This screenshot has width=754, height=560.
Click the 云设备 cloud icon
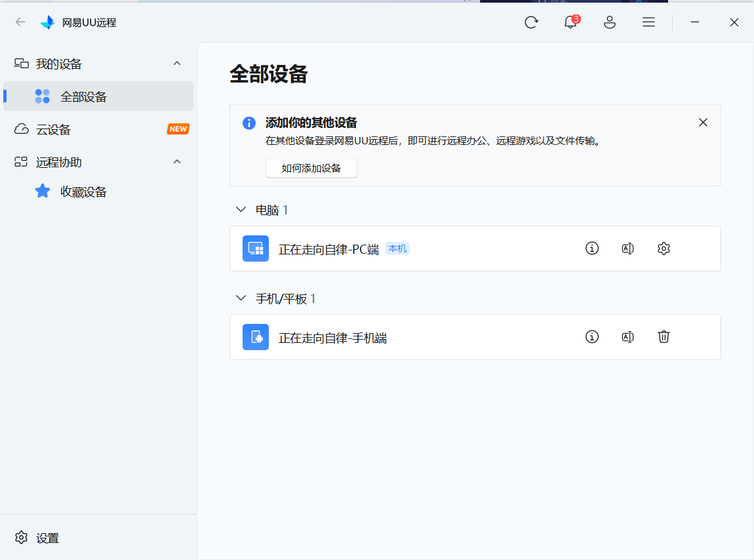point(21,129)
